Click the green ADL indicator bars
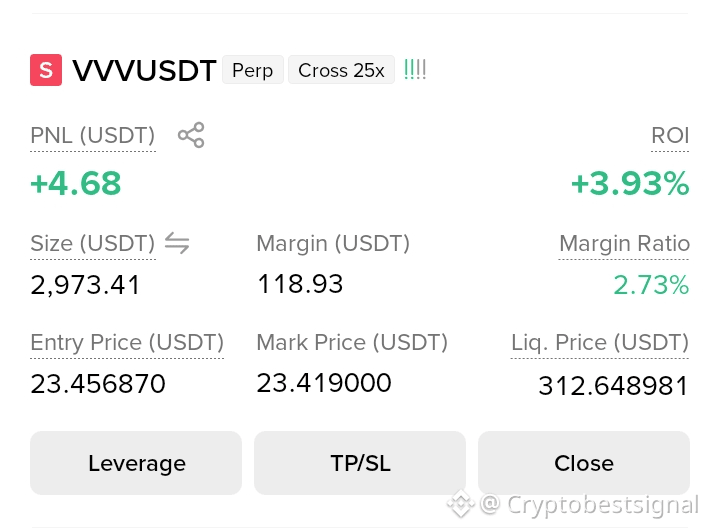706x529 pixels. [x=415, y=70]
